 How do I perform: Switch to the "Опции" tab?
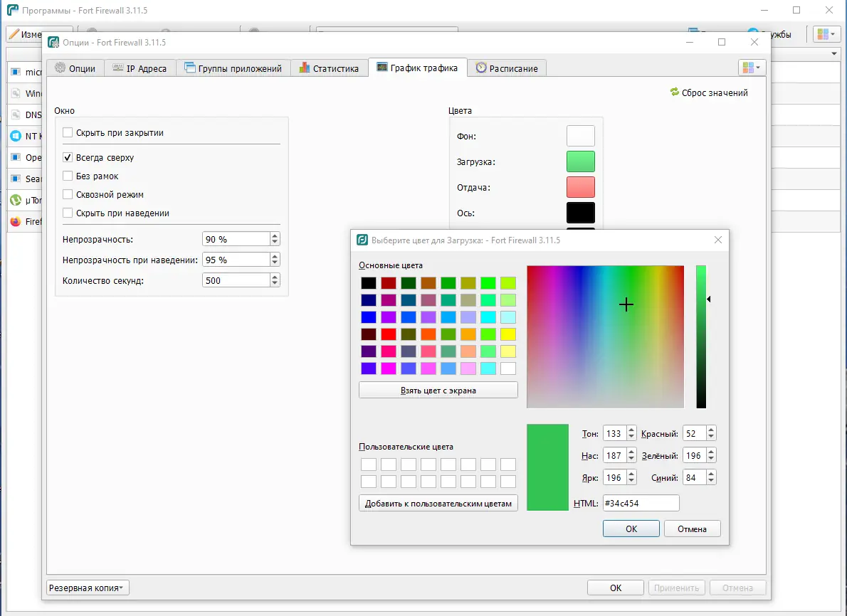pyautogui.click(x=75, y=68)
